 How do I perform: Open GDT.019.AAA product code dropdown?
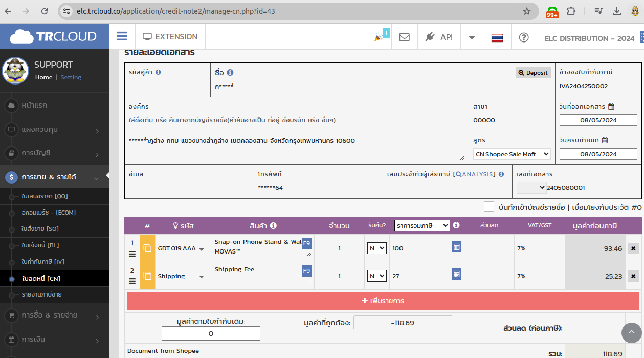[x=202, y=249]
